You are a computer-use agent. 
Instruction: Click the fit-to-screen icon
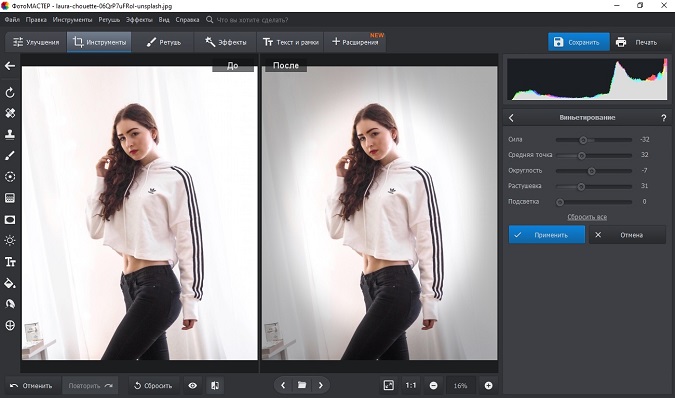[388, 386]
